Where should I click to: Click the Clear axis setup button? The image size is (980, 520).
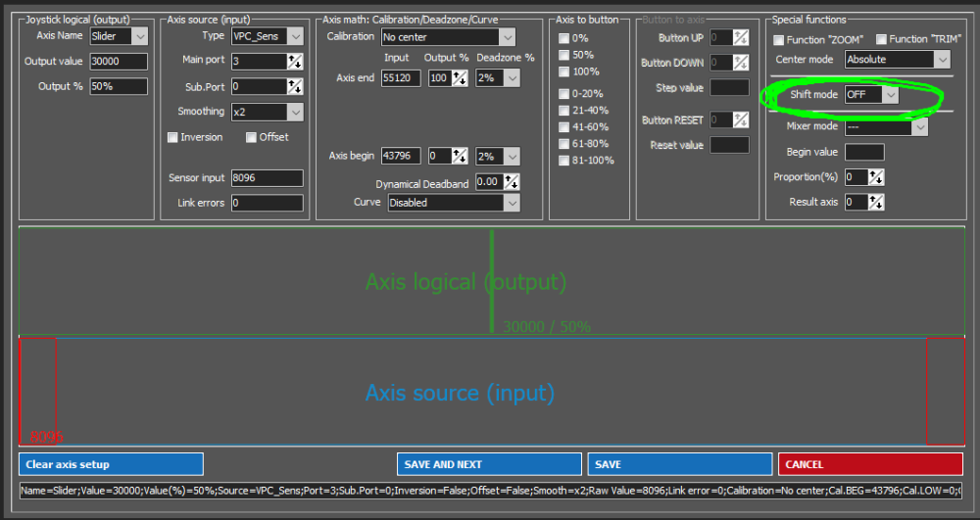tap(111, 464)
